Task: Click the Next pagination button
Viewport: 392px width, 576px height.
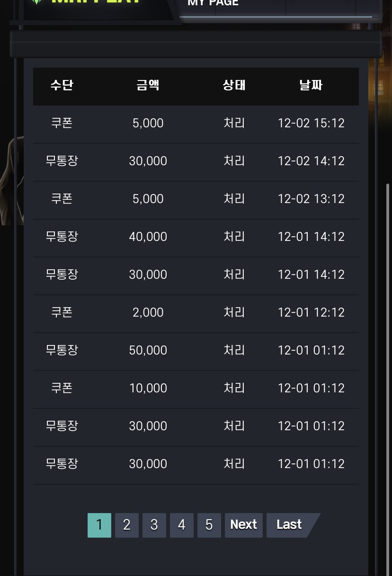Action: pos(244,525)
